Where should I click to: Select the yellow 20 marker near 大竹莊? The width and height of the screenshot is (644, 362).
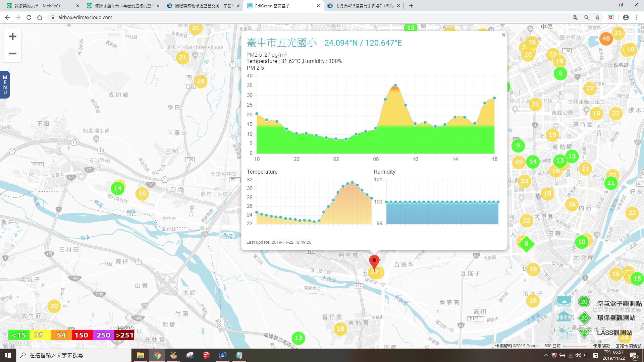point(54,306)
